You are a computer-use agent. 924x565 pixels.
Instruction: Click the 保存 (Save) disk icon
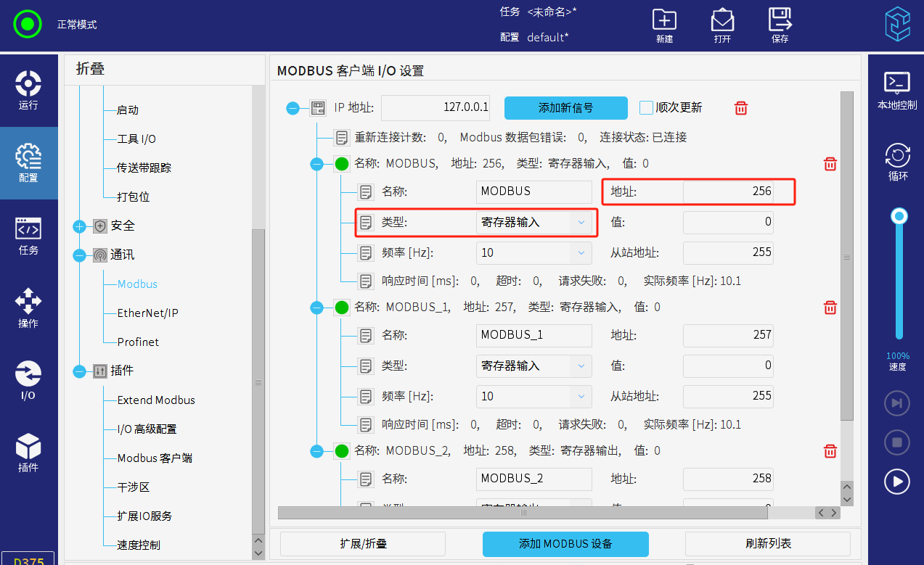pyautogui.click(x=780, y=20)
